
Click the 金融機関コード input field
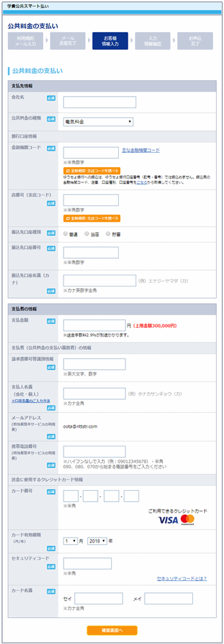pyautogui.click(x=91, y=153)
